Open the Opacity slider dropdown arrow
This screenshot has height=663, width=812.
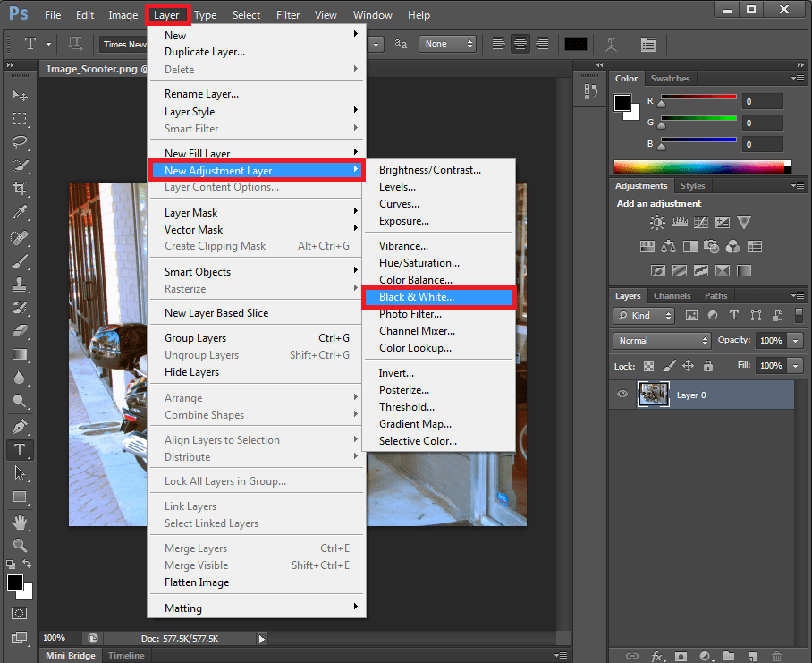(795, 340)
